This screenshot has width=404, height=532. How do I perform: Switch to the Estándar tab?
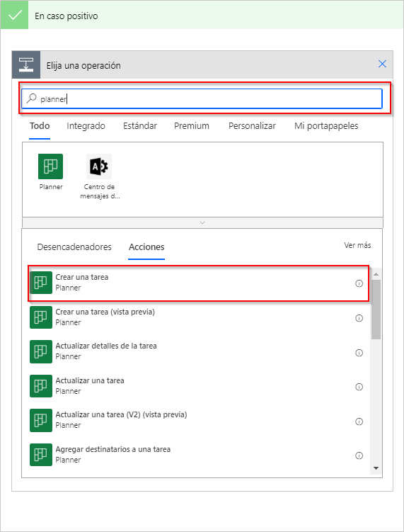point(140,126)
